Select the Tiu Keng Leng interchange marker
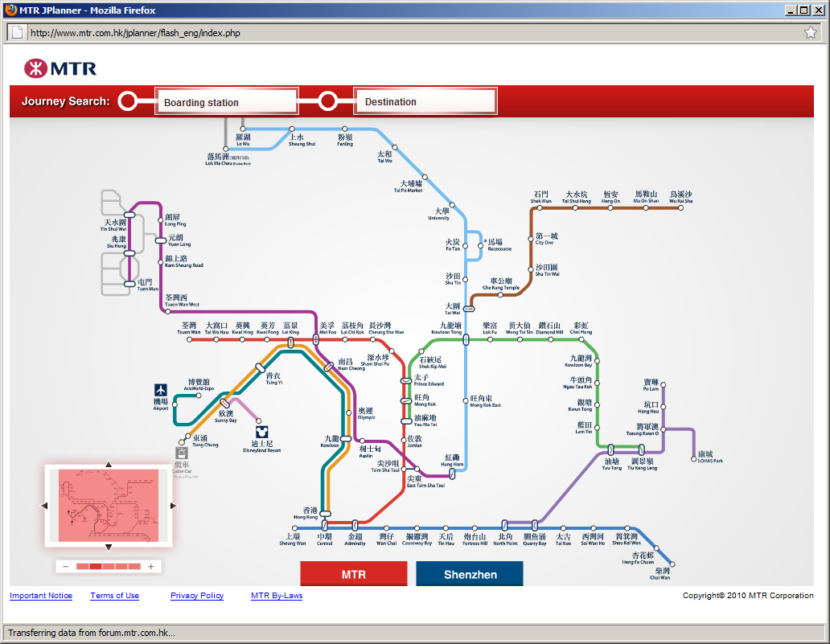 642,450
